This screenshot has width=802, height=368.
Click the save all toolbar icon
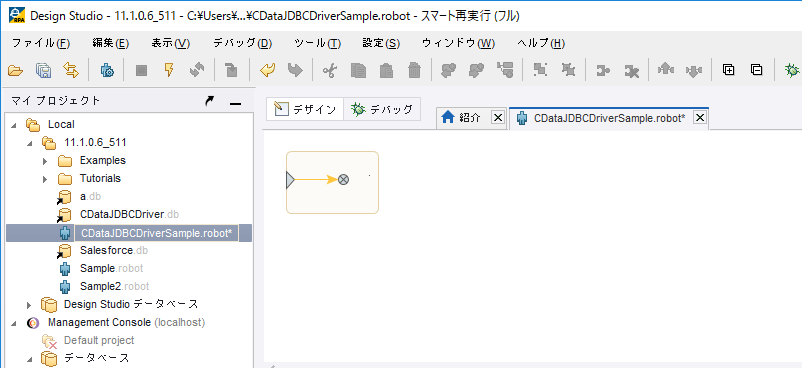click(43, 71)
